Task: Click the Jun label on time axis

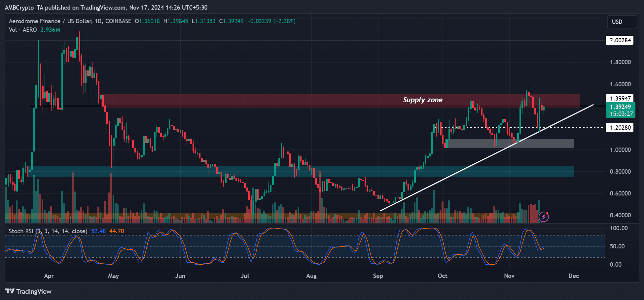Action: [x=180, y=276]
